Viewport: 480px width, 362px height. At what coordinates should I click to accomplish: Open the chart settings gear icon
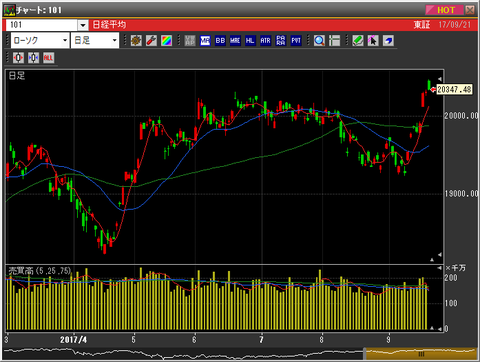pyautogui.click(x=136, y=41)
